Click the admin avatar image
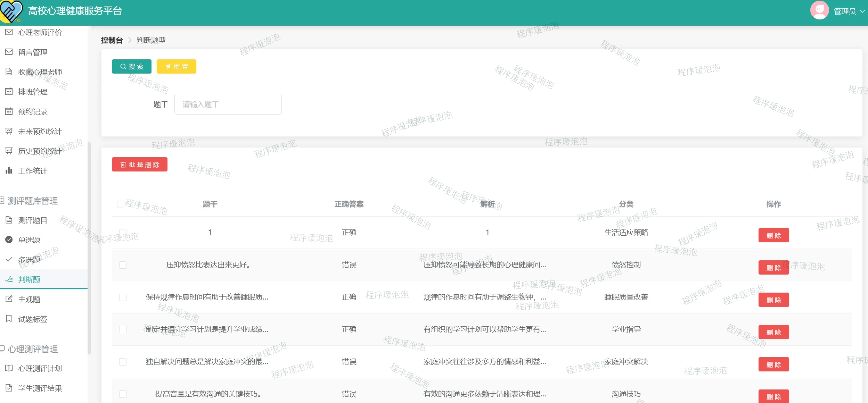The width and height of the screenshot is (868, 403). pyautogui.click(x=819, y=10)
